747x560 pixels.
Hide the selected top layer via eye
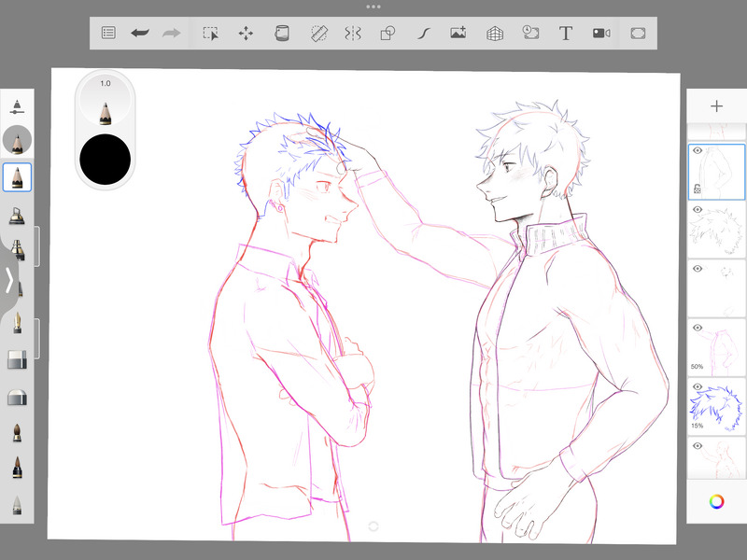coord(698,150)
